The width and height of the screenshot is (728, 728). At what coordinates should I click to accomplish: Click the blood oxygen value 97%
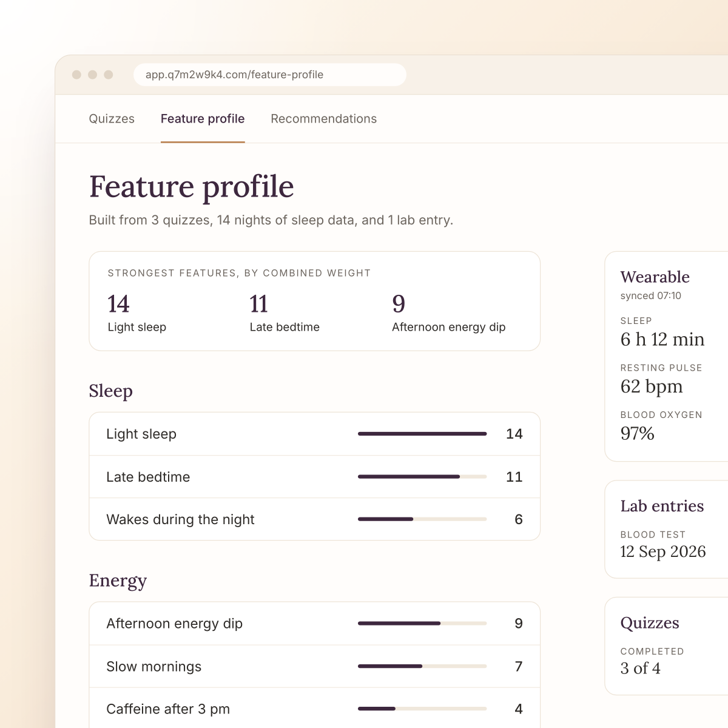pos(637,433)
